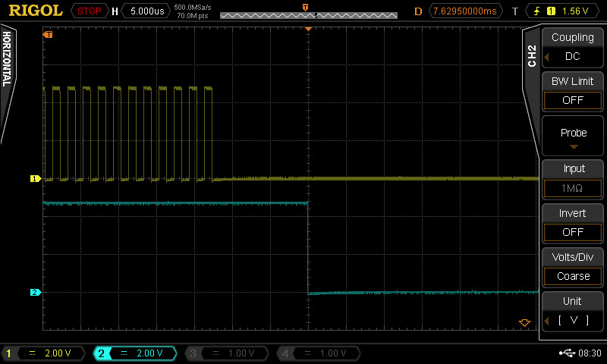
Task: Click the orange trigger position marker at top
Action: tap(308, 28)
